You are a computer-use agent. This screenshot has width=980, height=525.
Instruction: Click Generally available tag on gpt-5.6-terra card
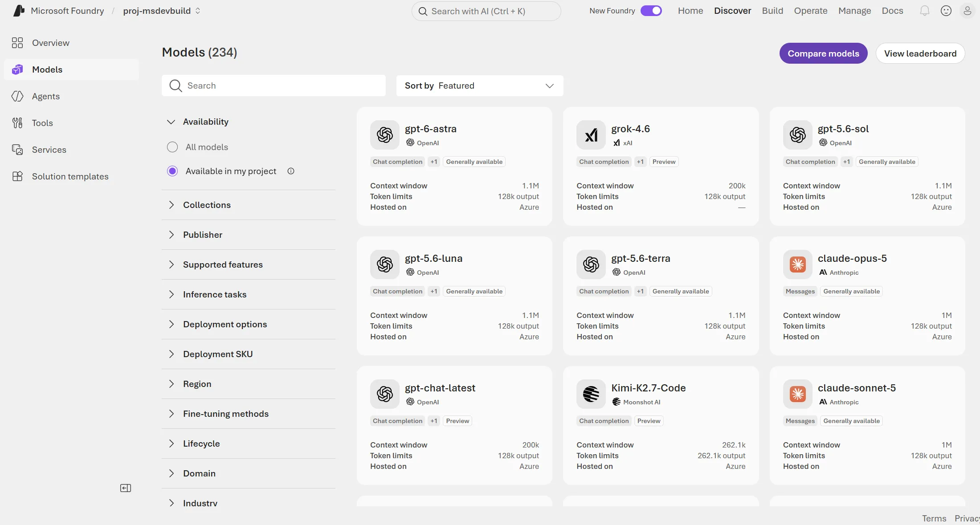point(681,291)
